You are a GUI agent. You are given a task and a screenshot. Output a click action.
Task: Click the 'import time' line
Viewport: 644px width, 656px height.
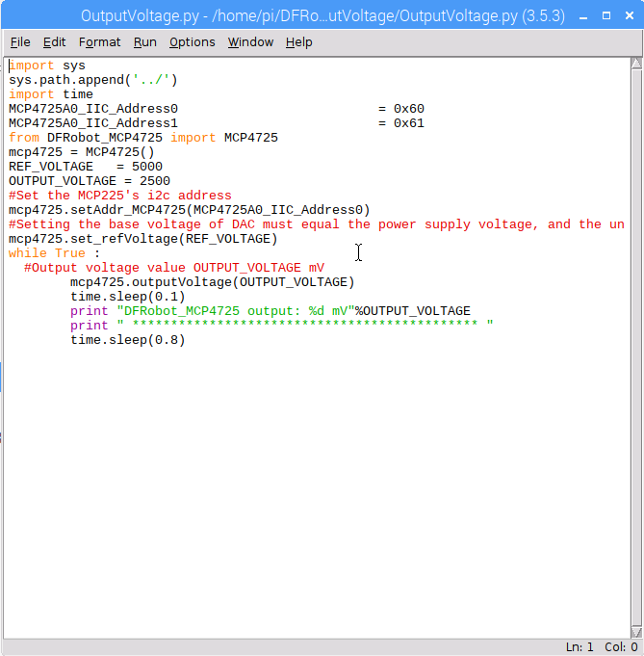(x=51, y=94)
